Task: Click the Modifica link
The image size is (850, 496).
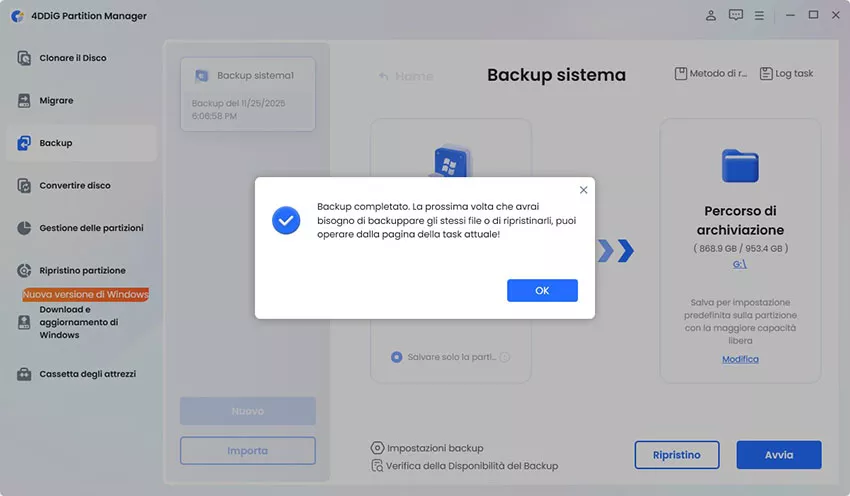Action: (x=740, y=359)
